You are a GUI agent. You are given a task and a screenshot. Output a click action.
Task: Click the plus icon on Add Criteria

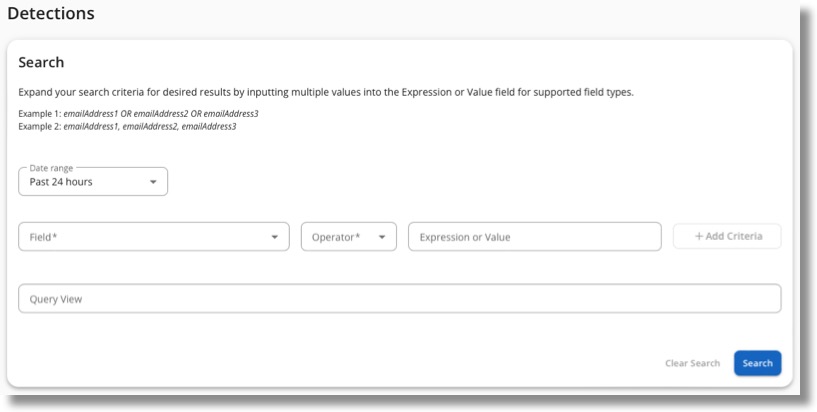click(698, 236)
